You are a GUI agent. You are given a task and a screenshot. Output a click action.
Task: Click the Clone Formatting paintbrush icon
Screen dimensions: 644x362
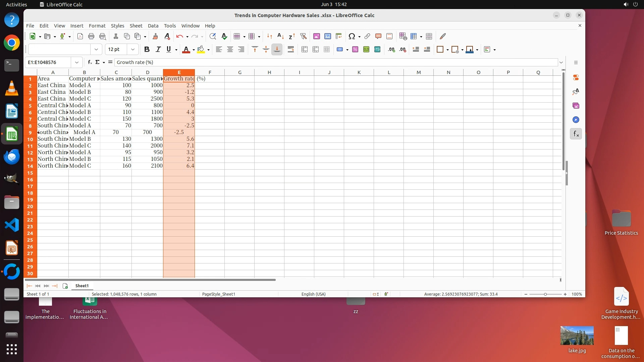click(x=155, y=36)
